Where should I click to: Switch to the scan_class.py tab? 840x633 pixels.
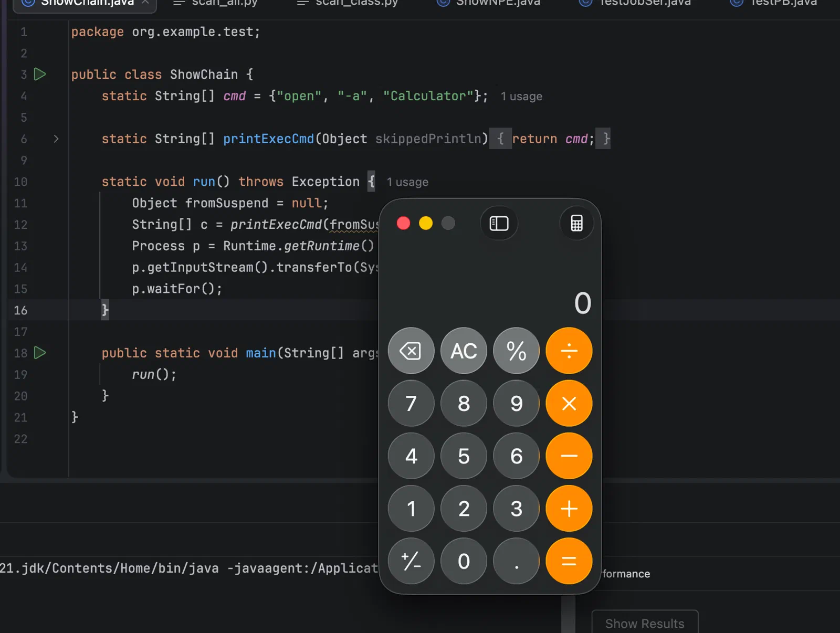click(x=348, y=3)
